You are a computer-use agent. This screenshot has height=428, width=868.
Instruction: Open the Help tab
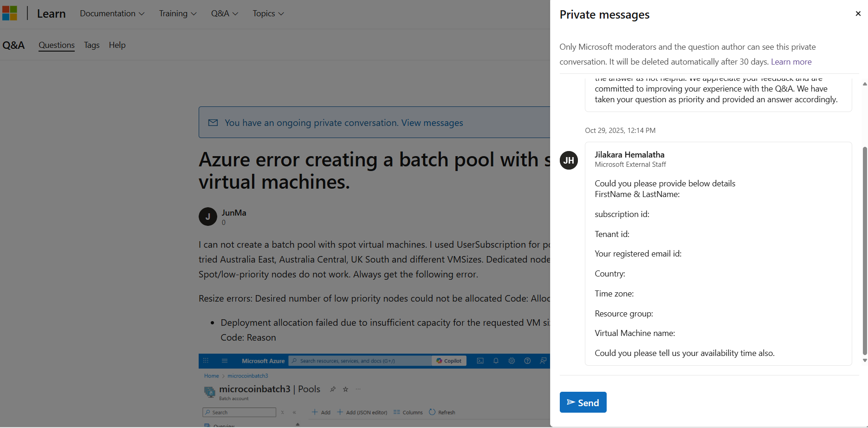coord(117,45)
